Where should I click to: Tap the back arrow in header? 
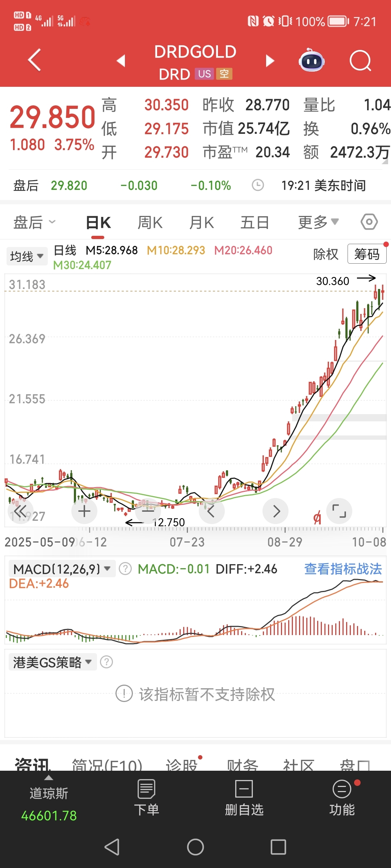coord(35,60)
